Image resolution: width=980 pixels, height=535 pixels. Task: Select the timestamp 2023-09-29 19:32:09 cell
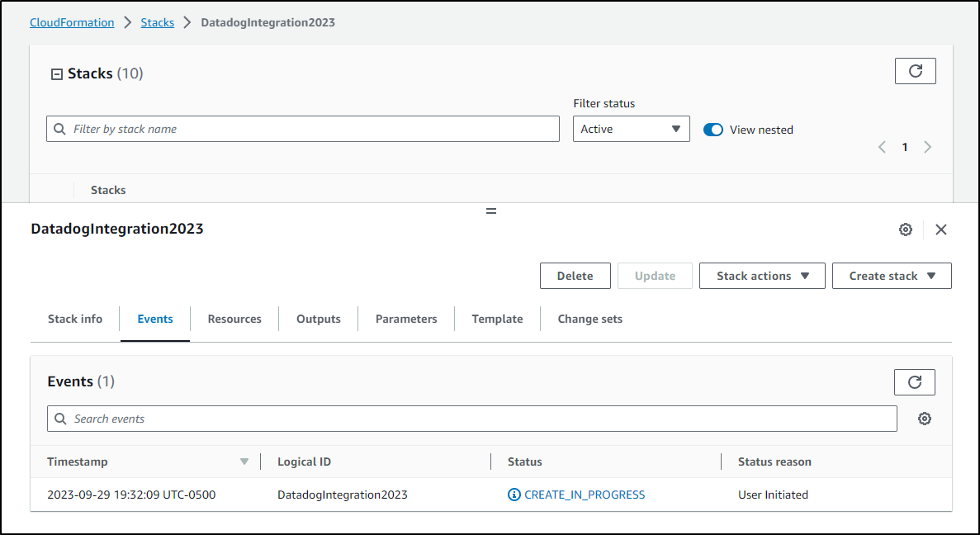click(x=131, y=495)
